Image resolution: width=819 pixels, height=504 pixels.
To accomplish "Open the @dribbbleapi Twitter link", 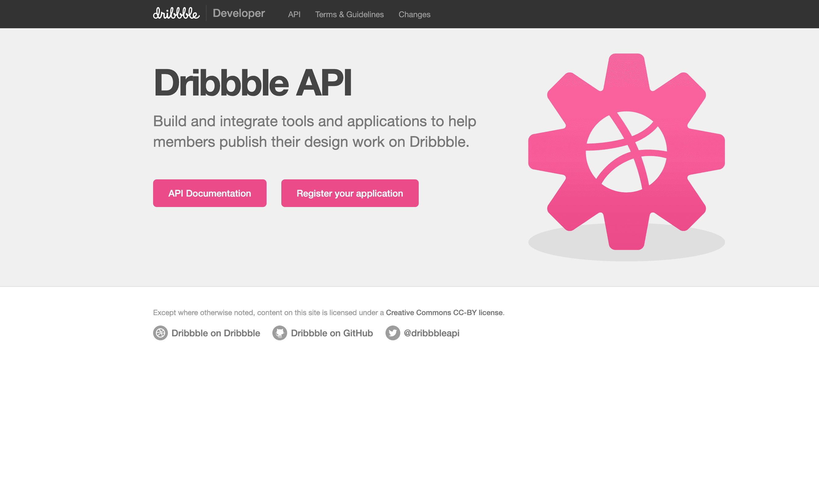I will [x=431, y=333].
